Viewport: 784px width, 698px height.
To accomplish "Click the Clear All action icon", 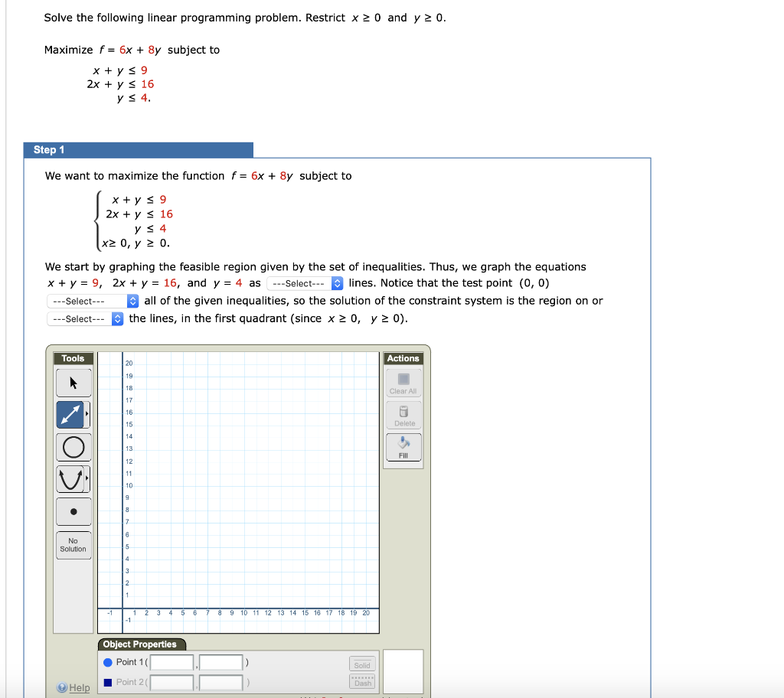I will coord(403,380).
